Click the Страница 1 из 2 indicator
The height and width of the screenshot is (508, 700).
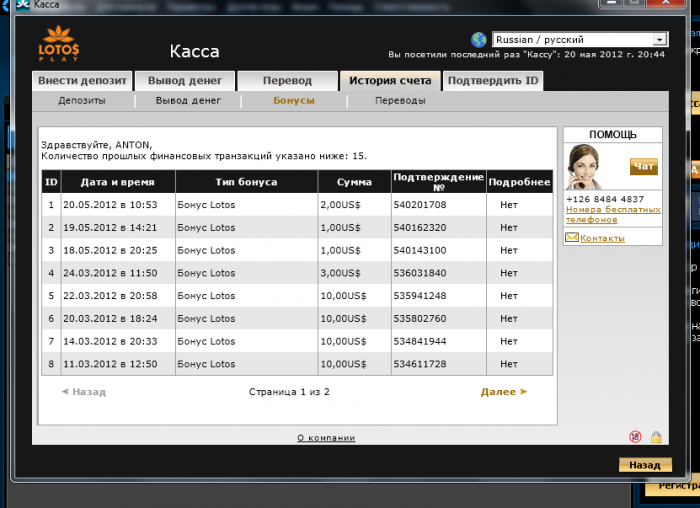[289, 392]
